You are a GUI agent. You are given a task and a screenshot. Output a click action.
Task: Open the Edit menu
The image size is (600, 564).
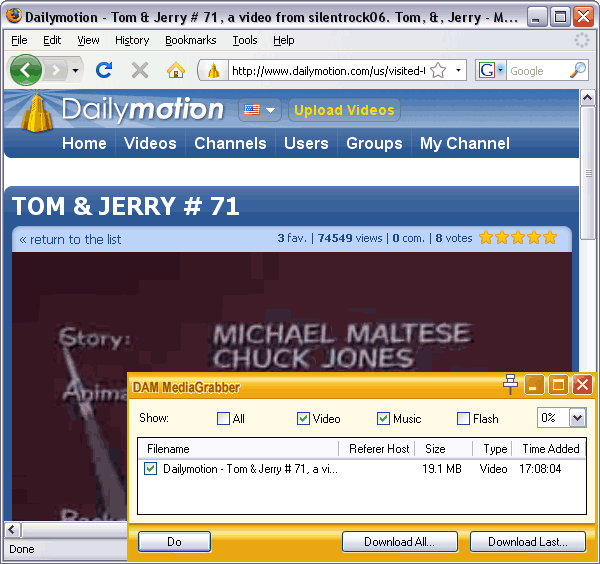click(x=52, y=40)
